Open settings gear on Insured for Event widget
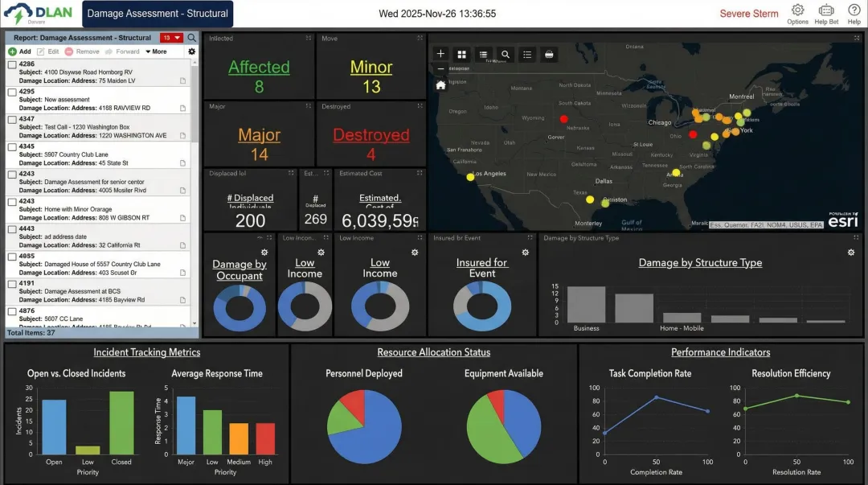Viewport: 868px width, 485px height. [525, 252]
